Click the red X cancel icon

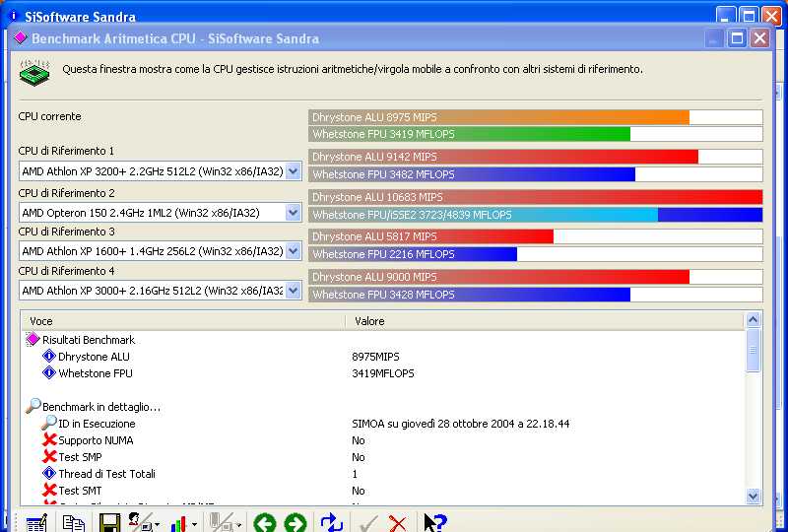coord(398,524)
